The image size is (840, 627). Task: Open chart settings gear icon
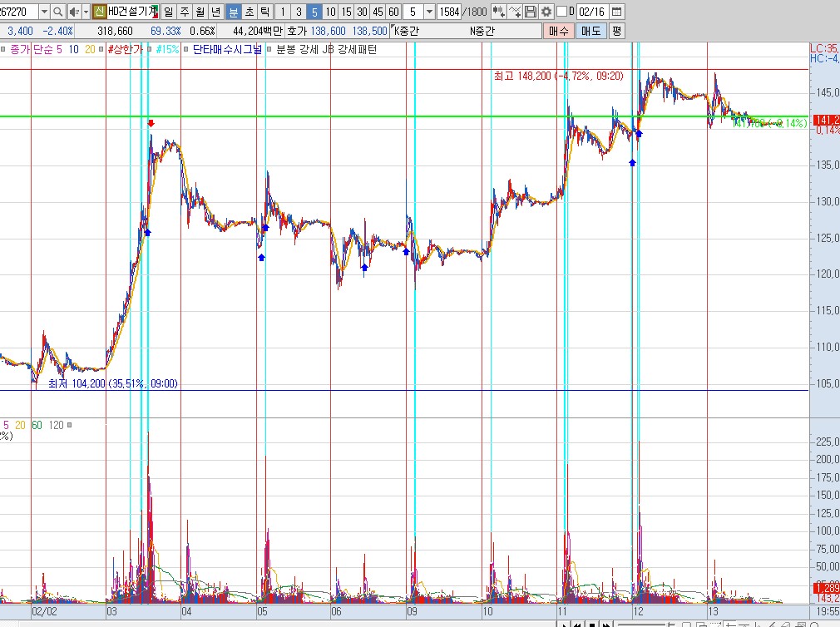(x=546, y=12)
